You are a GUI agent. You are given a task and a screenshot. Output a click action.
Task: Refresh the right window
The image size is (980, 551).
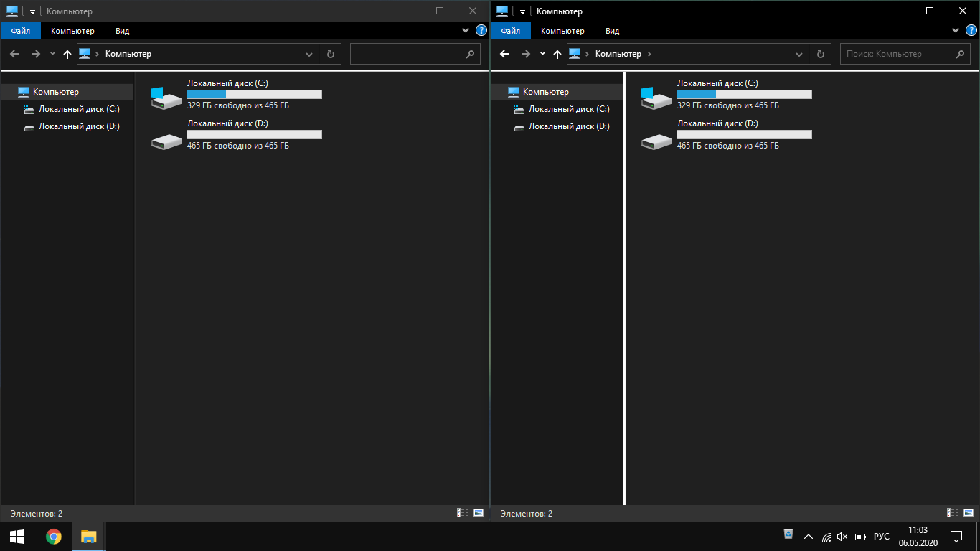(820, 54)
